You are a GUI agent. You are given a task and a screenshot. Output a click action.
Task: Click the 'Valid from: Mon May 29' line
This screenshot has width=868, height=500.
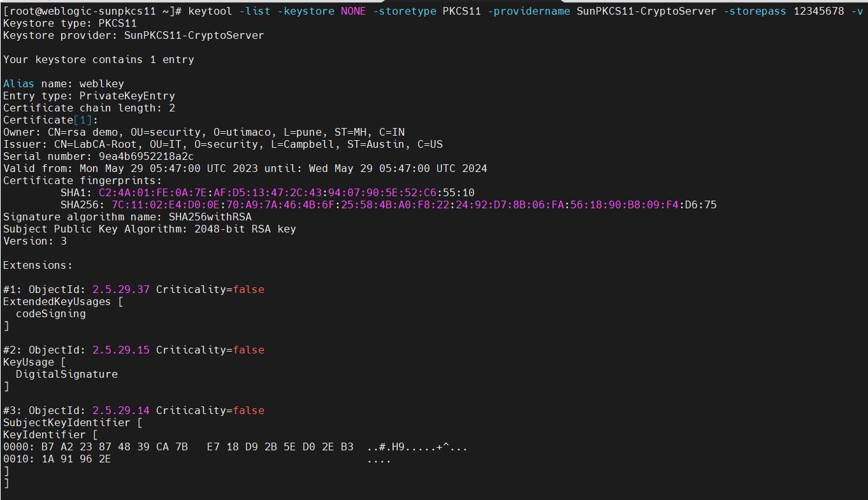coord(245,168)
